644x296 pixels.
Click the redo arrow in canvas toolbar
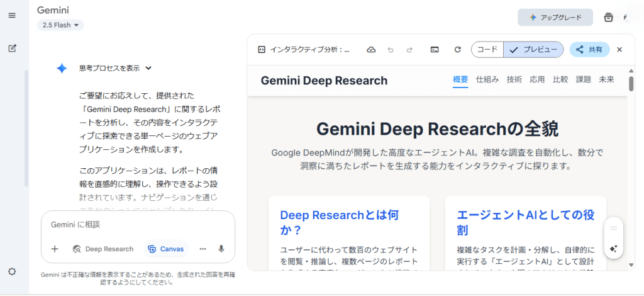(409, 50)
